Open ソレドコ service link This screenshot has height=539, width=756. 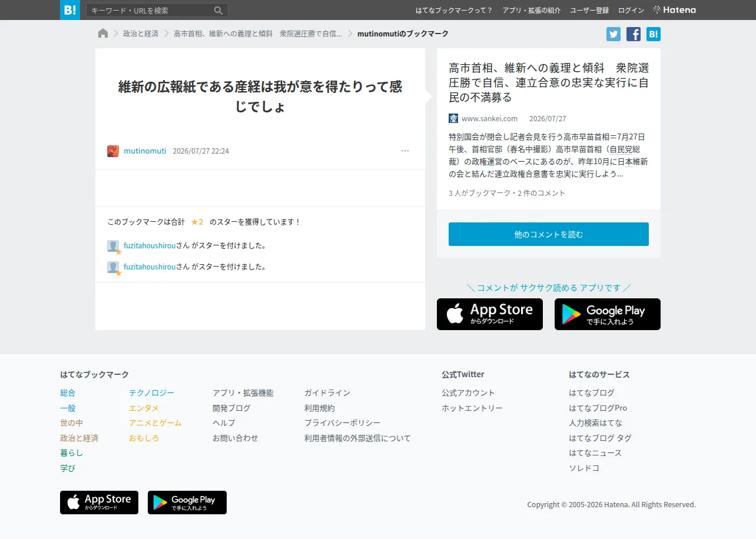tap(584, 468)
